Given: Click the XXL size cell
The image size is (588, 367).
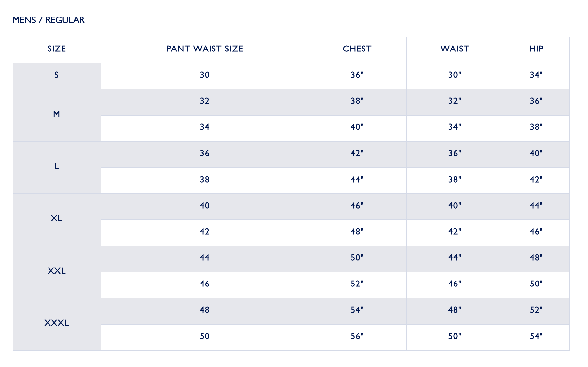Looking at the screenshot, I should click(57, 272).
